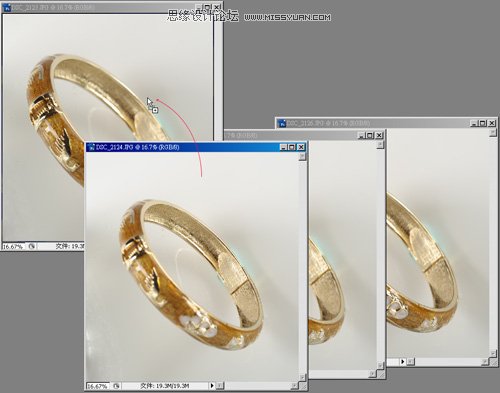
Task: Minimize the DSC_2126.JPG window
Action: point(474,123)
